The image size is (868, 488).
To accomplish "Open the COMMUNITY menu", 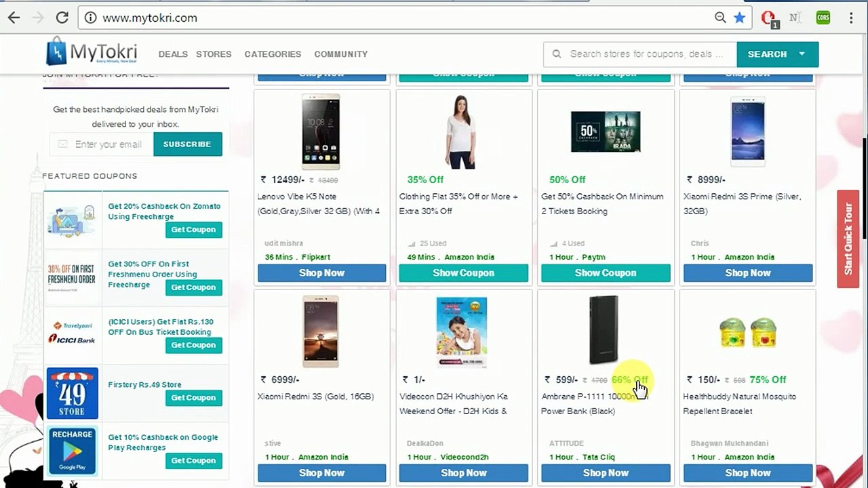I will point(340,54).
